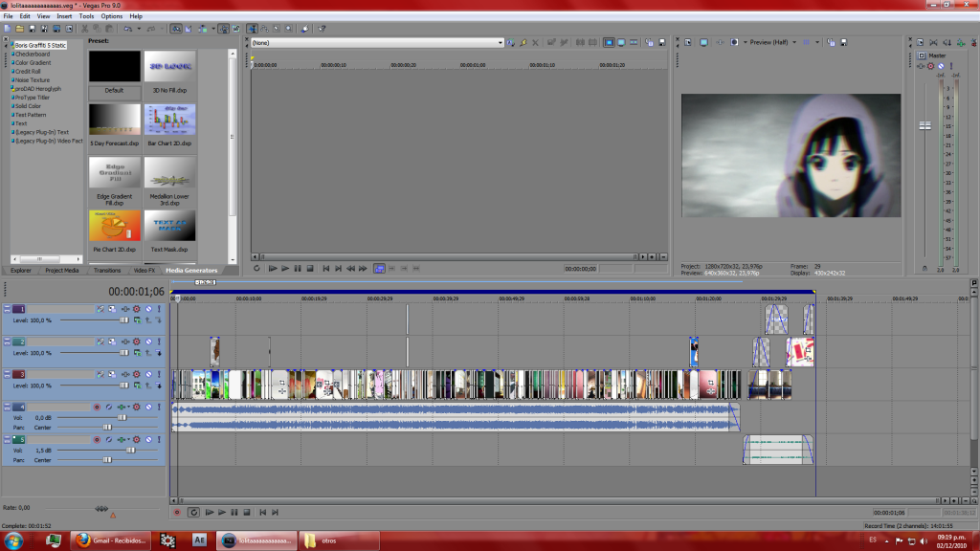Image resolution: width=980 pixels, height=551 pixels.
Task: Adjust track 5 Pan slider handle
Action: pos(107,460)
